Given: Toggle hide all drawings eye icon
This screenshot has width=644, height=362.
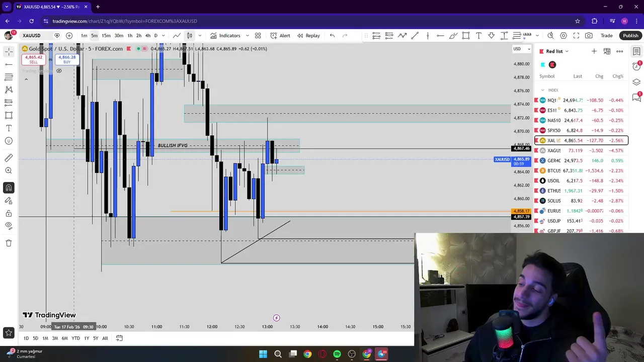Looking at the screenshot, I should coord(9,226).
